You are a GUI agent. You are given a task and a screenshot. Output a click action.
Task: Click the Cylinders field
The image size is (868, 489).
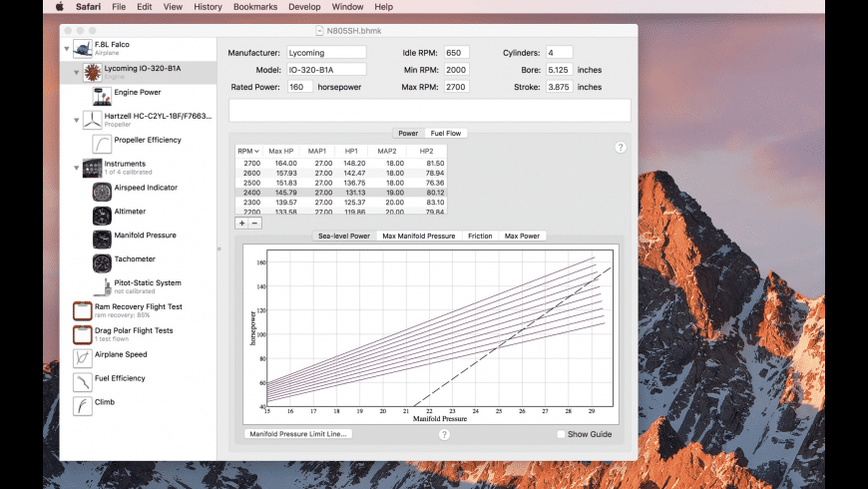coord(559,53)
